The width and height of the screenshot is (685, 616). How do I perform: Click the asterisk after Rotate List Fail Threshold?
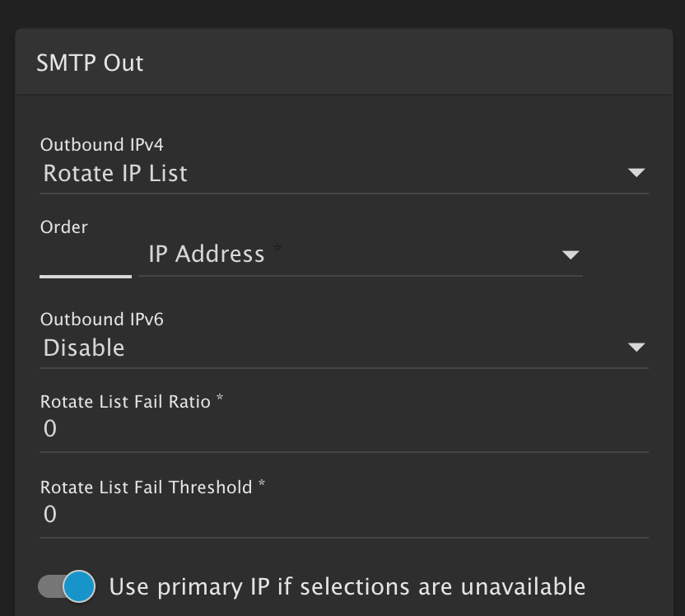click(x=262, y=484)
